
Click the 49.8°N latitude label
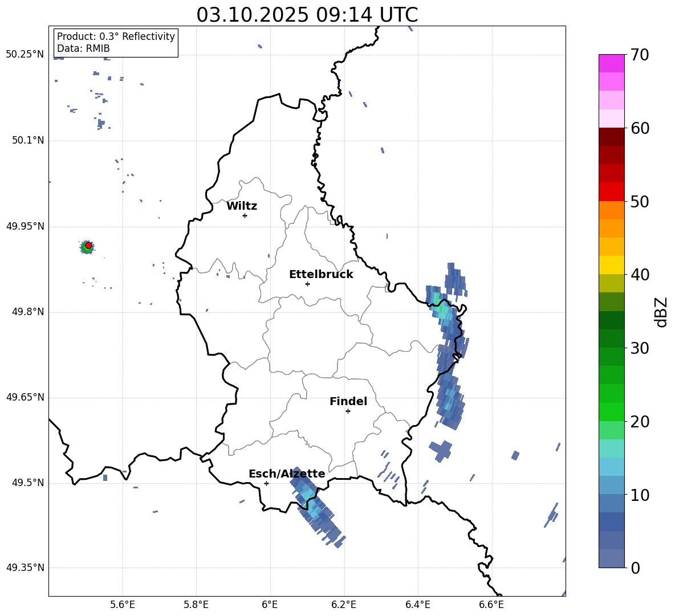tap(28, 312)
